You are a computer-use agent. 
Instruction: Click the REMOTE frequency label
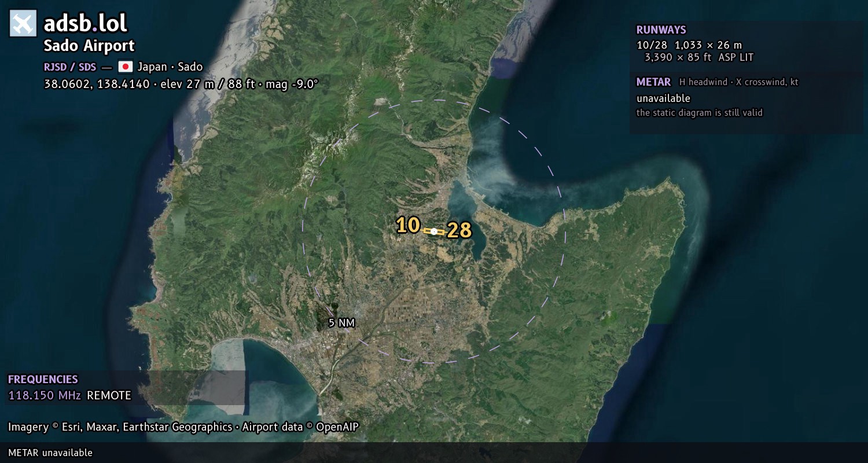tap(109, 396)
